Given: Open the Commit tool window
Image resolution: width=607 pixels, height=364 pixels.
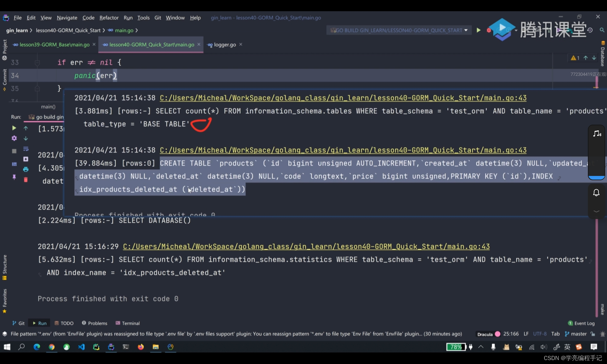Looking at the screenshot, I should 4,80.
